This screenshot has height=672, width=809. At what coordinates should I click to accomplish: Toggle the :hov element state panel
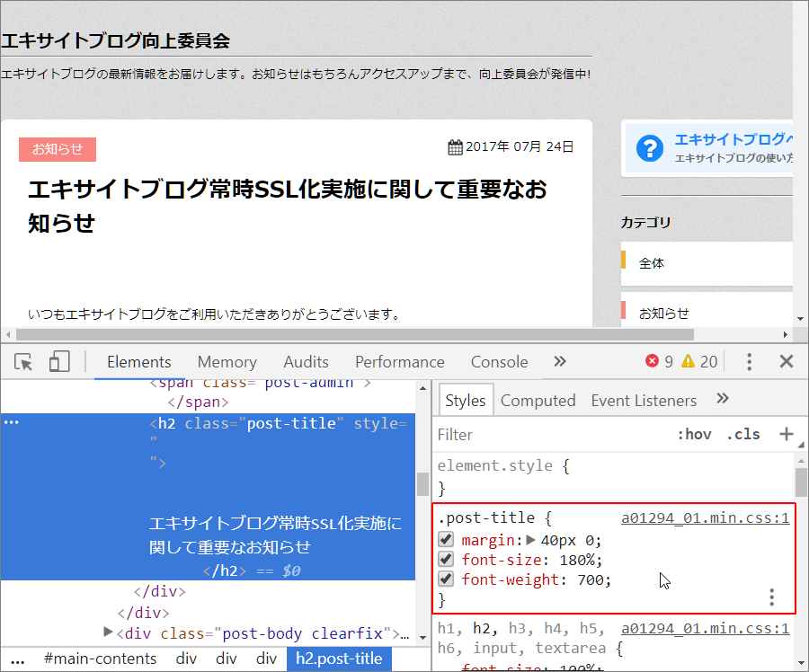(695, 434)
